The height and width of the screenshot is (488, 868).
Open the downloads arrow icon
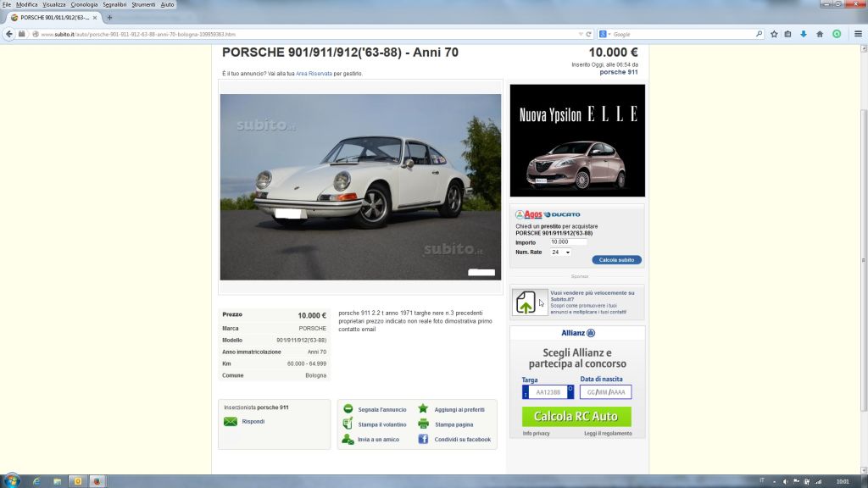(804, 34)
